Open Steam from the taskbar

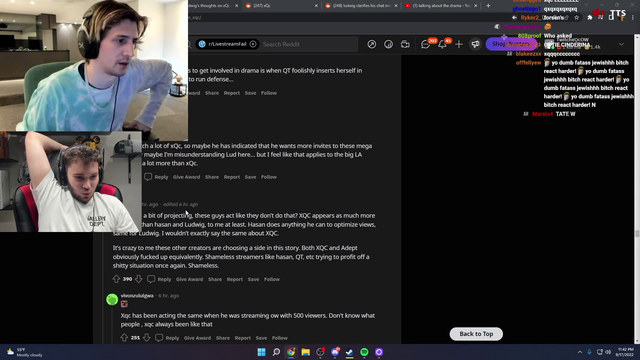(x=349, y=352)
